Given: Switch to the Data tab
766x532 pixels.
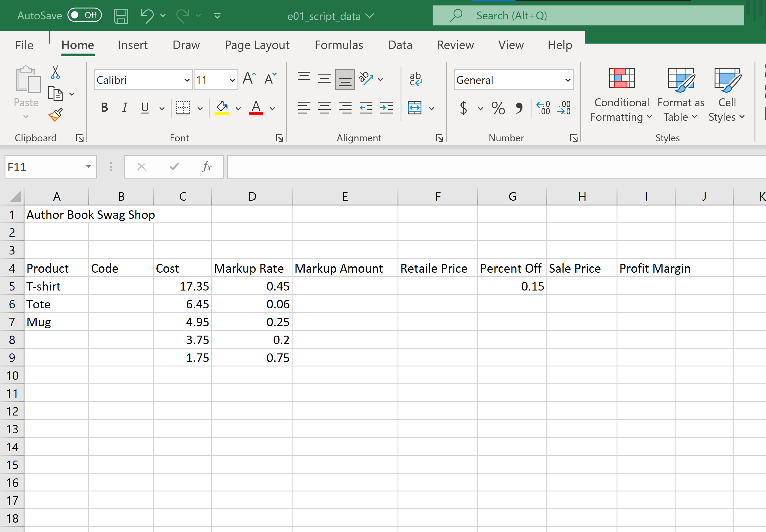Looking at the screenshot, I should click(400, 45).
